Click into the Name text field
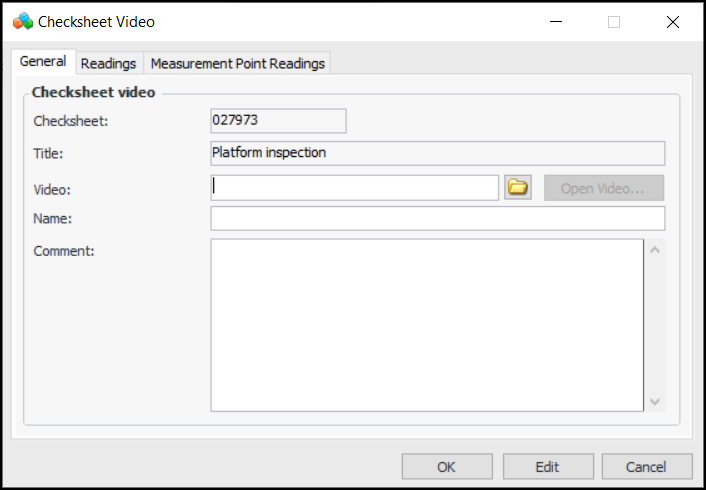Screen dimensions: 706x490 tap(437, 218)
